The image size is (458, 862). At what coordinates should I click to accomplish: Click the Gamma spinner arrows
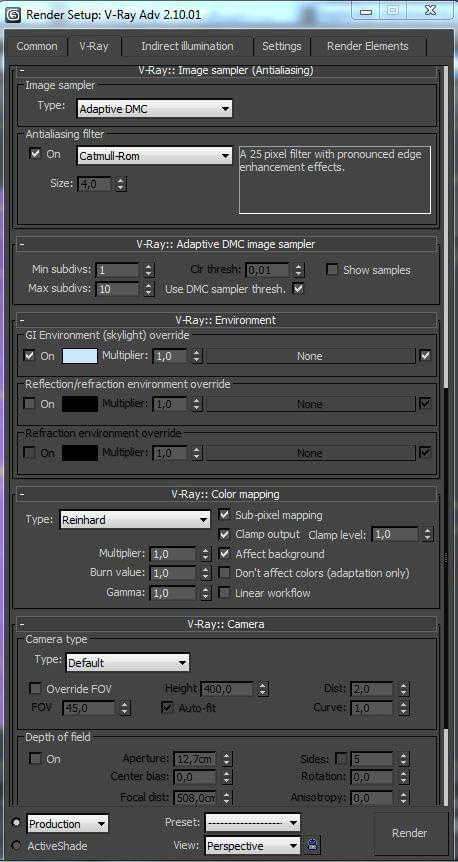point(206,593)
